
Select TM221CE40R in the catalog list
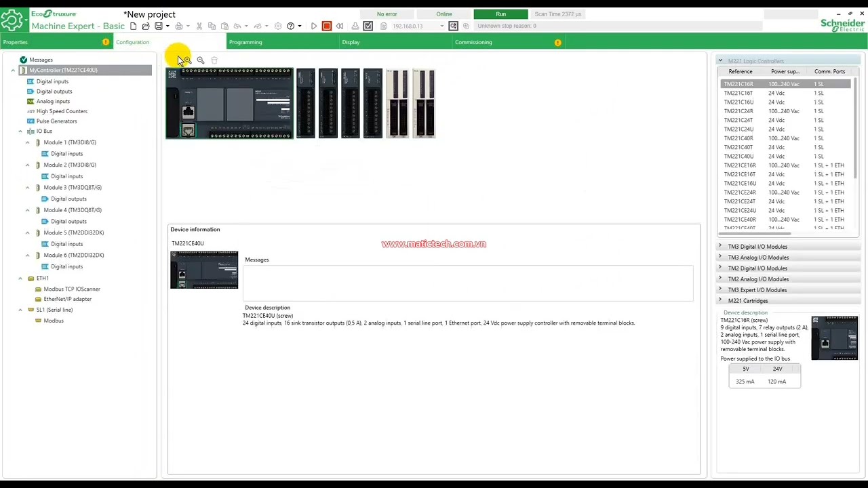click(x=785, y=220)
